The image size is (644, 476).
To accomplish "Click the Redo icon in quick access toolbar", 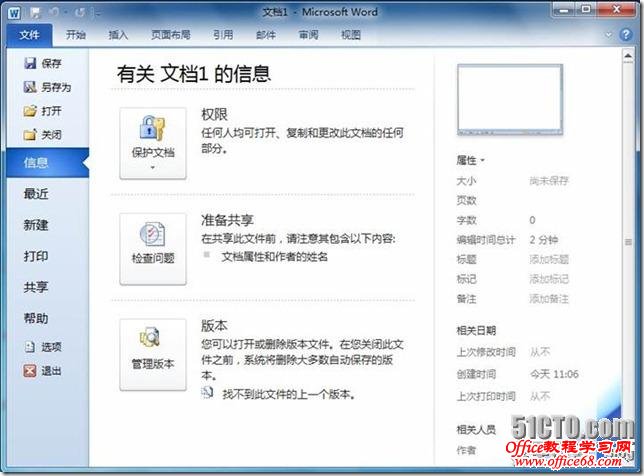I will point(80,13).
